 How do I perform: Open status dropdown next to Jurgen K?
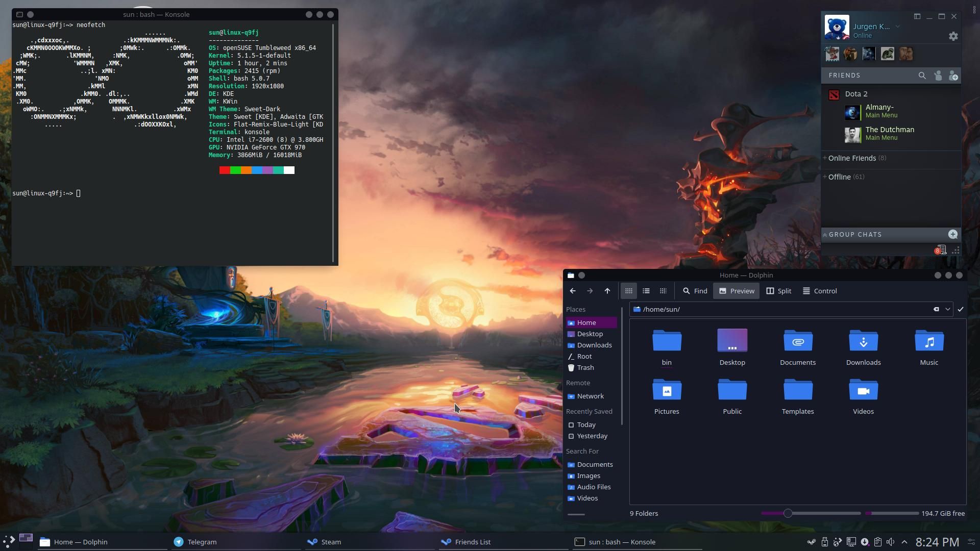pos(897,27)
